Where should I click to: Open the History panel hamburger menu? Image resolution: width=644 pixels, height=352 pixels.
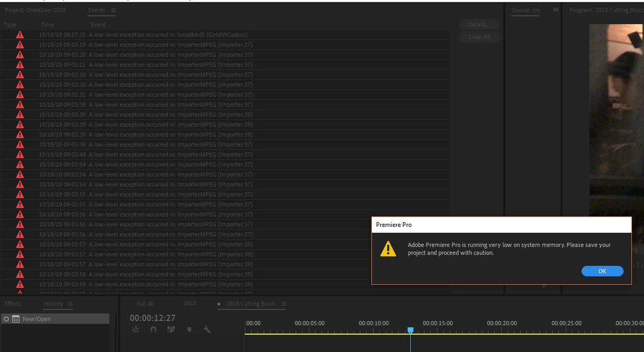coord(70,304)
